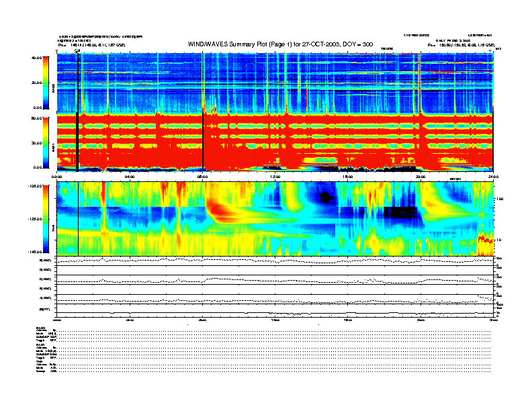Viewport: 532px width, 411px height.
Task: Click 20:00 tick label below RAD1 spectrogram
Action: (x=420, y=177)
